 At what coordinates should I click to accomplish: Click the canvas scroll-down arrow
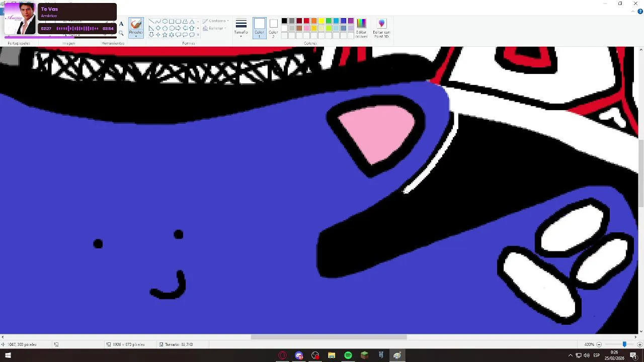pyautogui.click(x=640, y=331)
